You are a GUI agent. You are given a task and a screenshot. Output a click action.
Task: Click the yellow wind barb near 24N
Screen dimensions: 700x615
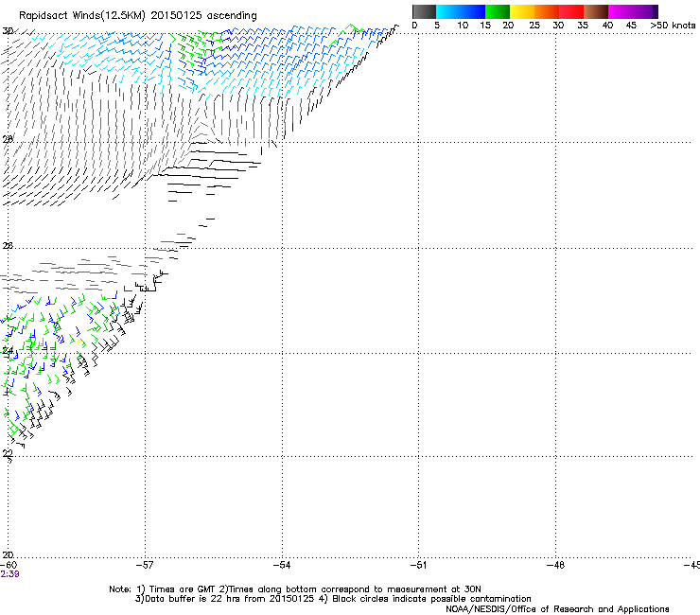click(79, 342)
